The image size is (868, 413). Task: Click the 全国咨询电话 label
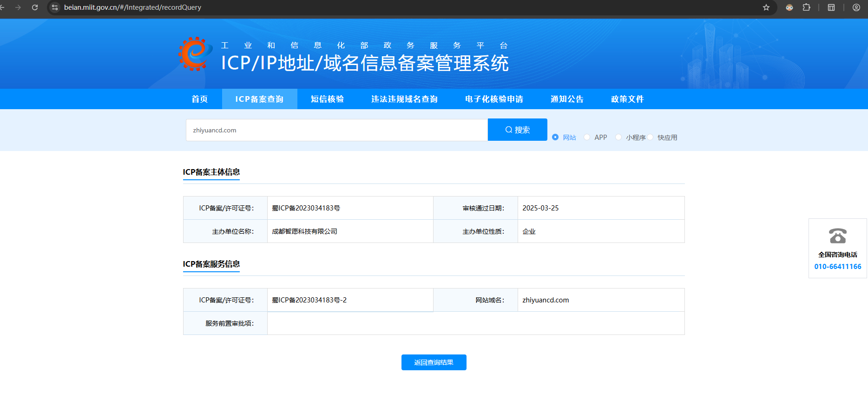838,255
